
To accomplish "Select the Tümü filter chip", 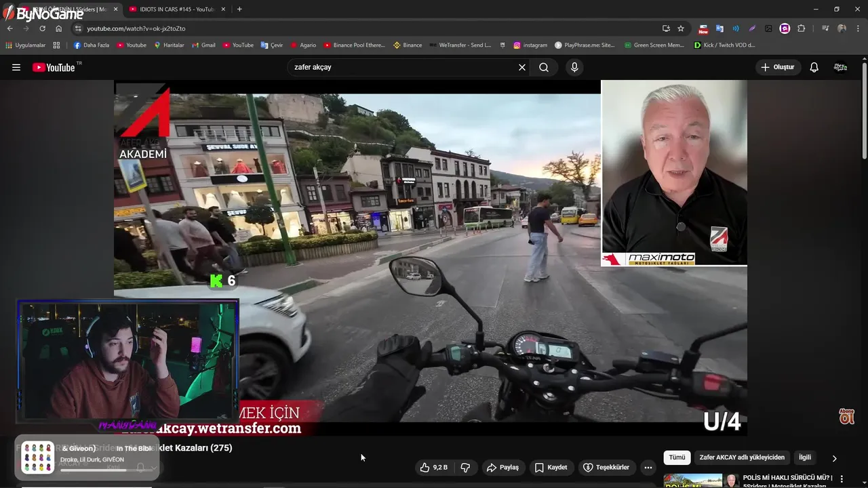I will (x=677, y=457).
